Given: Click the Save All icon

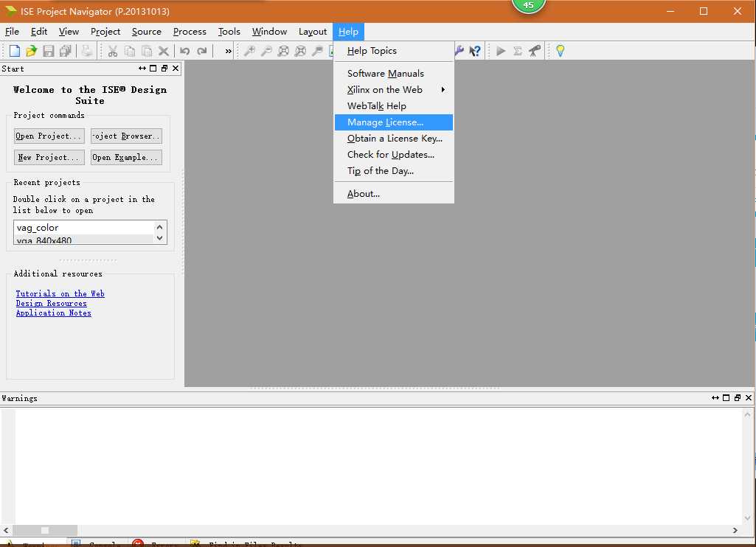Looking at the screenshot, I should (x=65, y=51).
